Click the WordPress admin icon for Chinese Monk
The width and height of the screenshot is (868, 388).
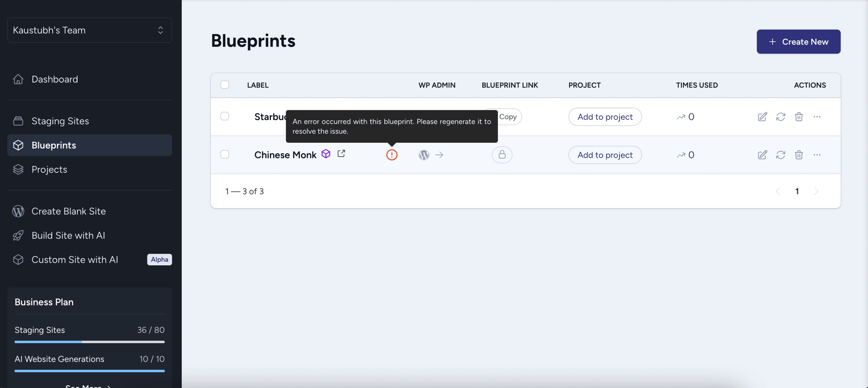pyautogui.click(x=424, y=155)
